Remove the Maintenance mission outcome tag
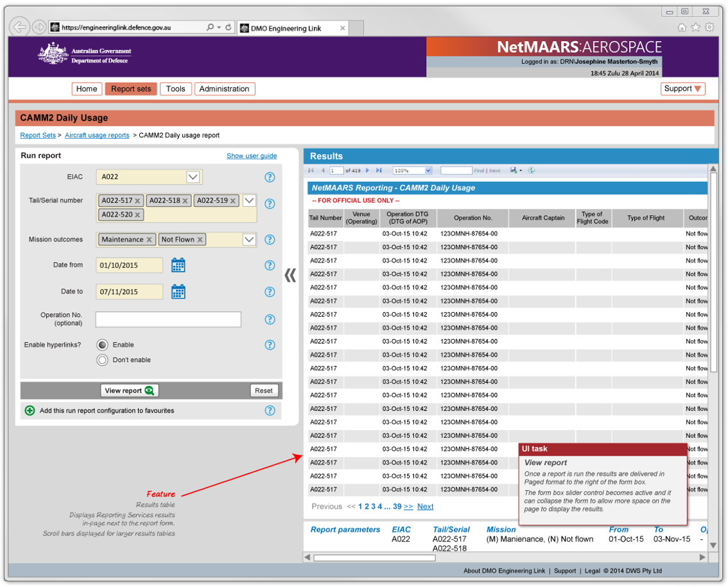The image size is (728, 587). (149, 240)
